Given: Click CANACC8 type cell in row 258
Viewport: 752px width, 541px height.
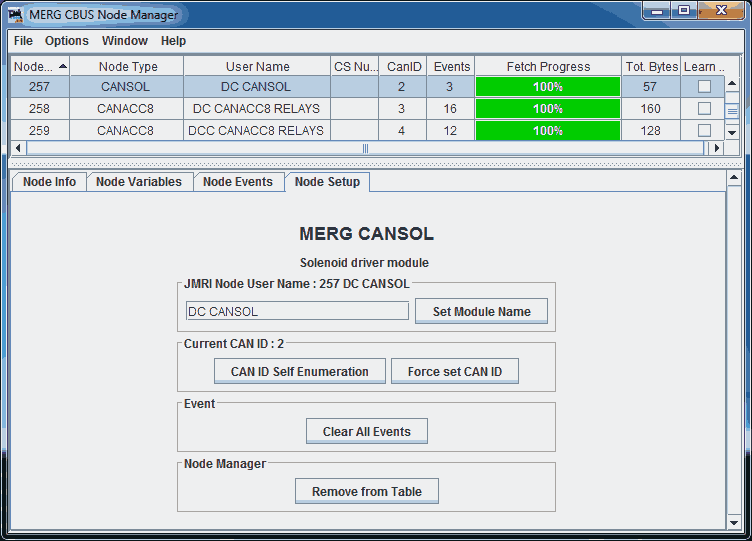Looking at the screenshot, I should click(126, 109).
